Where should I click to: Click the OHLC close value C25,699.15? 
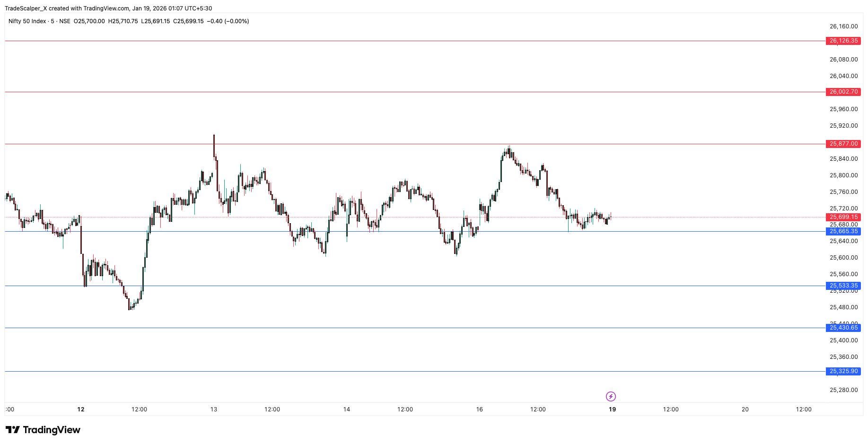click(x=188, y=21)
